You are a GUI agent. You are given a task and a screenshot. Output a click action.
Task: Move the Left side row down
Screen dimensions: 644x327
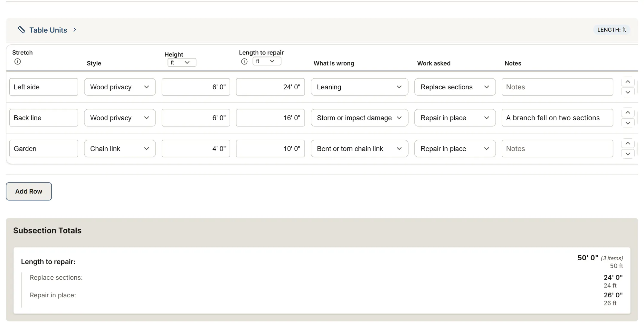coord(628,92)
